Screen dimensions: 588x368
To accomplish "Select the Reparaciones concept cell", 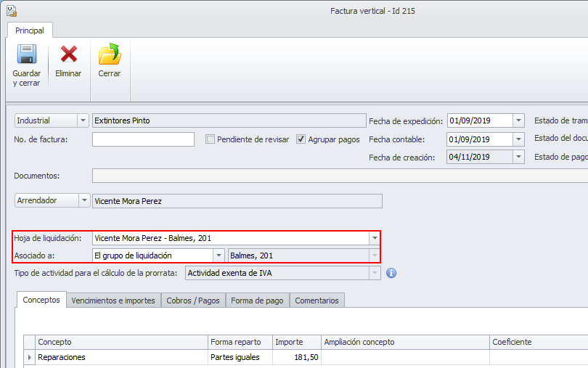I will coord(121,357).
